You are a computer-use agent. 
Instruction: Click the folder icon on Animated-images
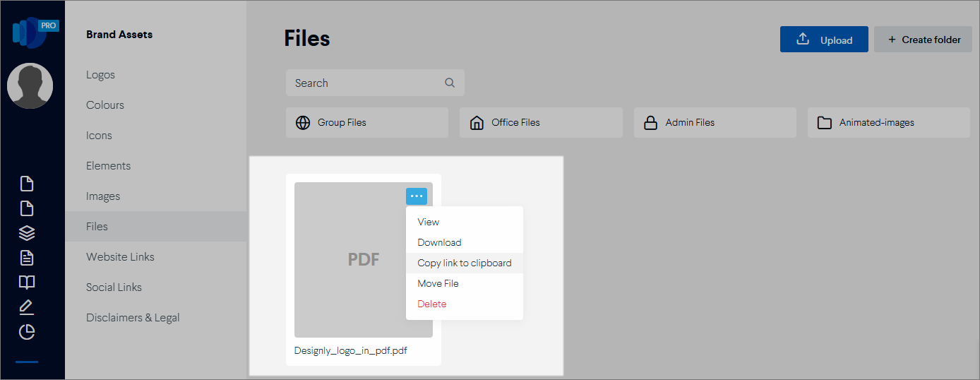tap(825, 123)
